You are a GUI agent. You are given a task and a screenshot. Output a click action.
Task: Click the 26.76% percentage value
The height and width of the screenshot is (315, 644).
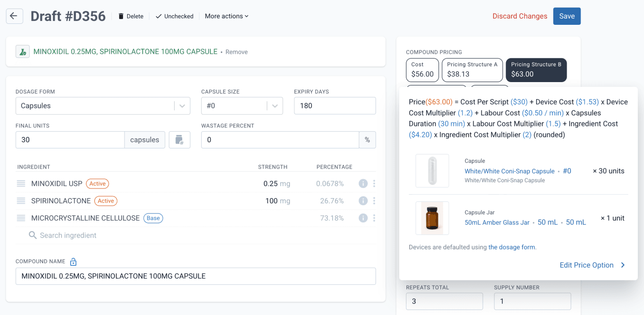click(x=332, y=201)
